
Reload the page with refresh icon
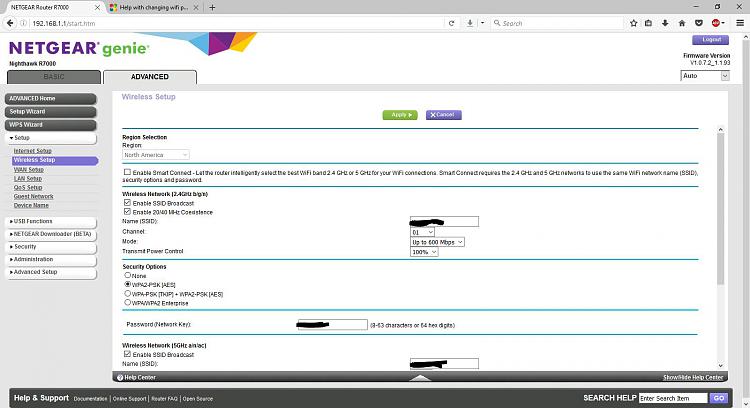coord(451,23)
